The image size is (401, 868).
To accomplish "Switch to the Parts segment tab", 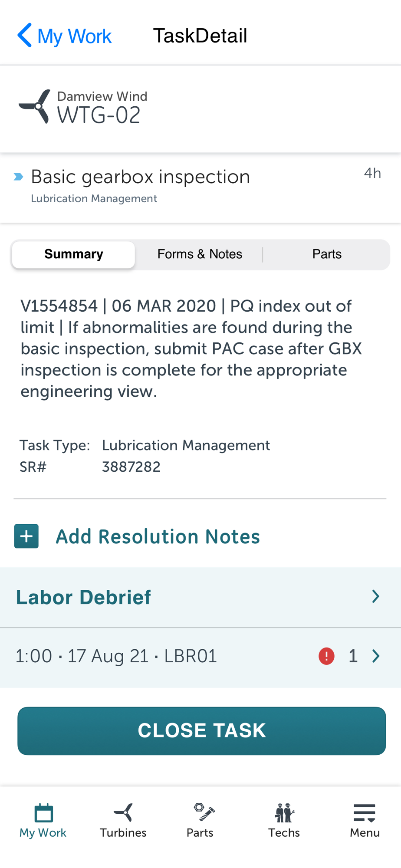I will 327,254.
